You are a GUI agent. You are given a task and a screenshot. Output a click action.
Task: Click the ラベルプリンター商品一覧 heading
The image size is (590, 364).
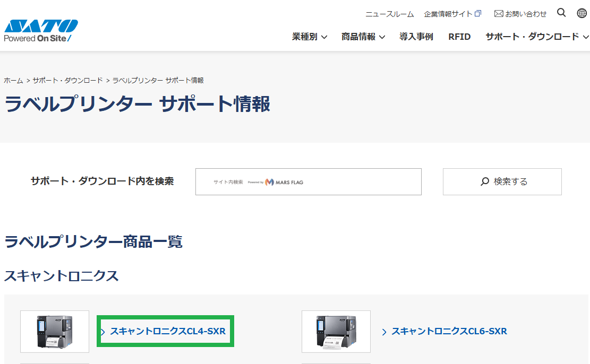[93, 241]
